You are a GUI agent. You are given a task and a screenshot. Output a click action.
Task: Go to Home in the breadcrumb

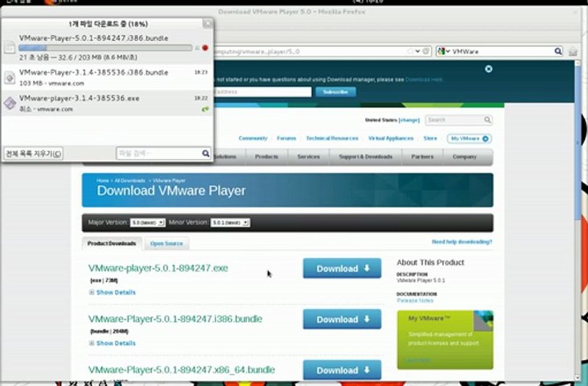click(102, 181)
